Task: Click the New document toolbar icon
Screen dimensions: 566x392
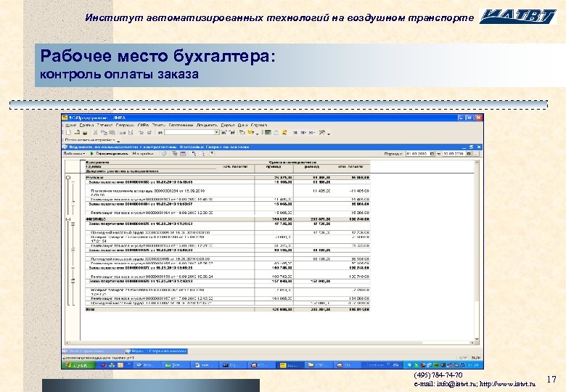Action: coord(69,133)
